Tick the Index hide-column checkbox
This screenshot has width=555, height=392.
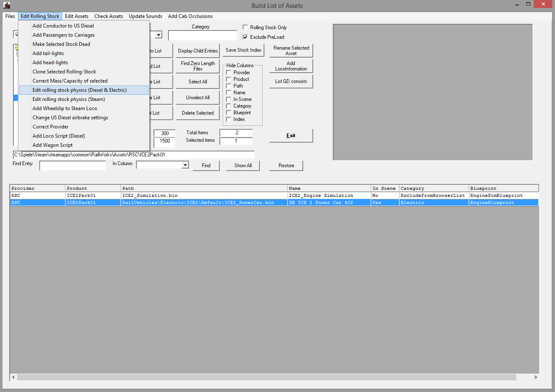(229, 119)
